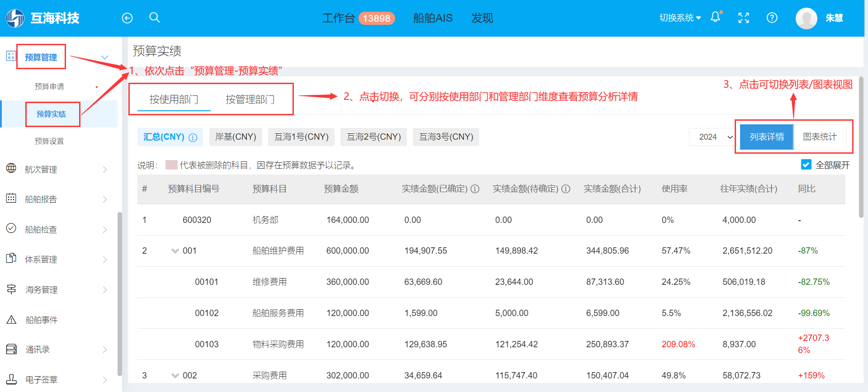Select the 汇总(CNY) filter button
This screenshot has width=868, height=392.
[170, 137]
